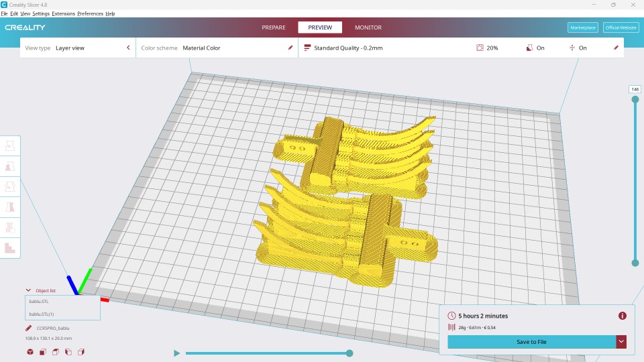
Task: Edit print settings pencil icon
Action: click(x=616, y=48)
